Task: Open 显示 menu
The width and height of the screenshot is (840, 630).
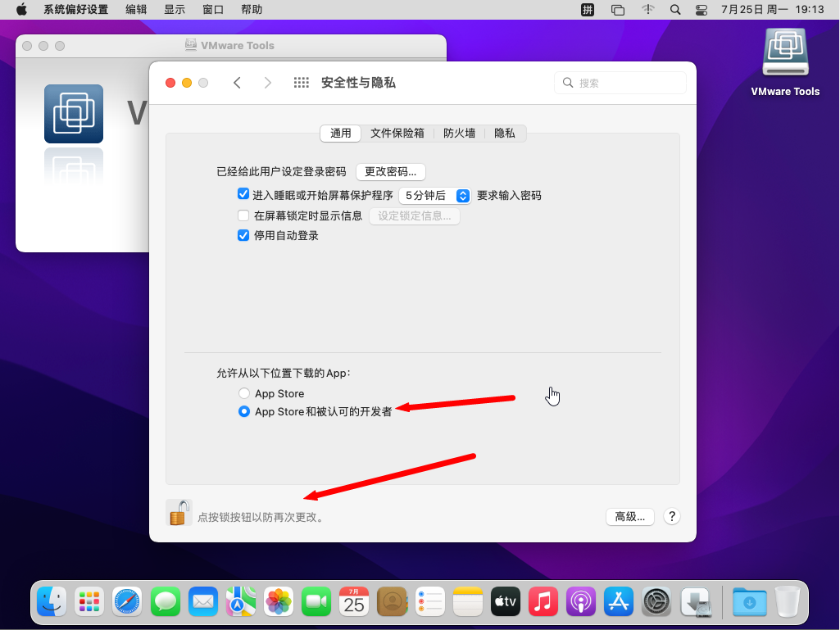Action: click(x=174, y=10)
